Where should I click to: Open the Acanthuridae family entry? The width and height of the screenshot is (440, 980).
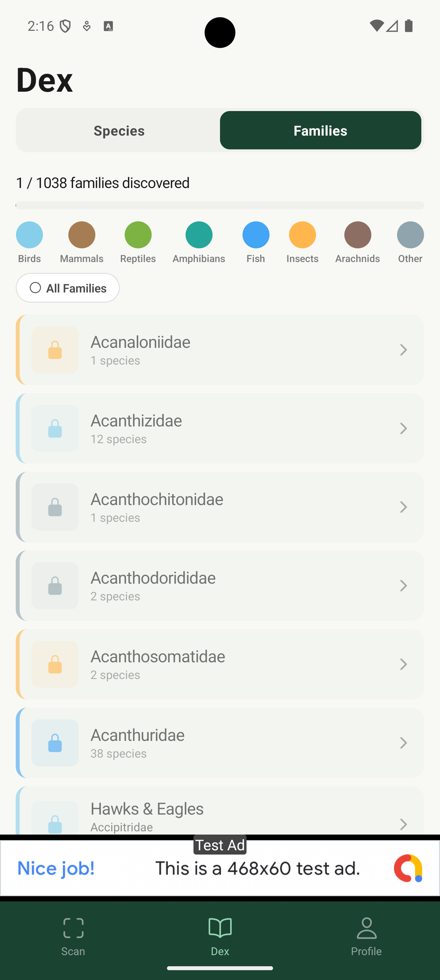point(228,743)
